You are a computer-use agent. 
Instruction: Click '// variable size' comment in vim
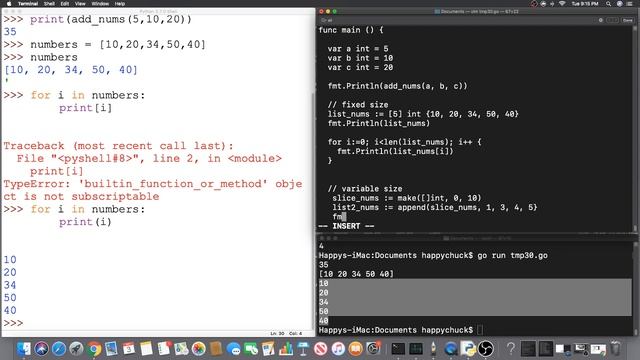(x=365, y=189)
